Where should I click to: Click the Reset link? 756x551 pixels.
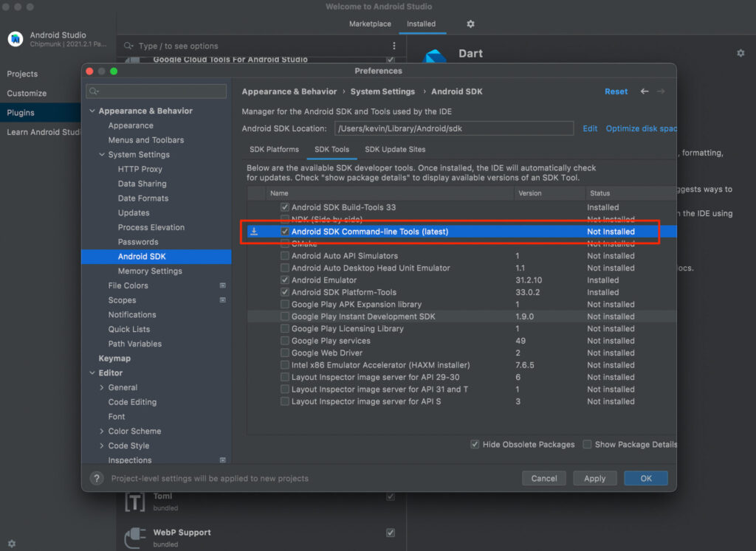click(616, 91)
